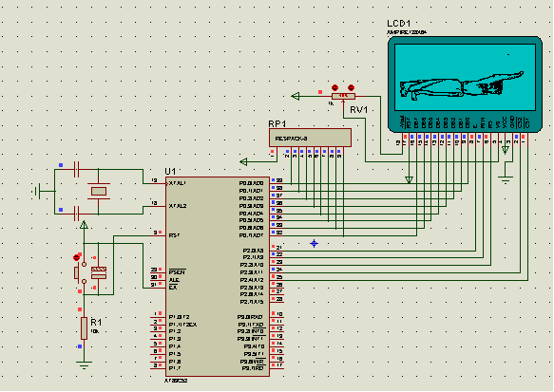Select the polarized reset capacitor beside push-button

99,272
